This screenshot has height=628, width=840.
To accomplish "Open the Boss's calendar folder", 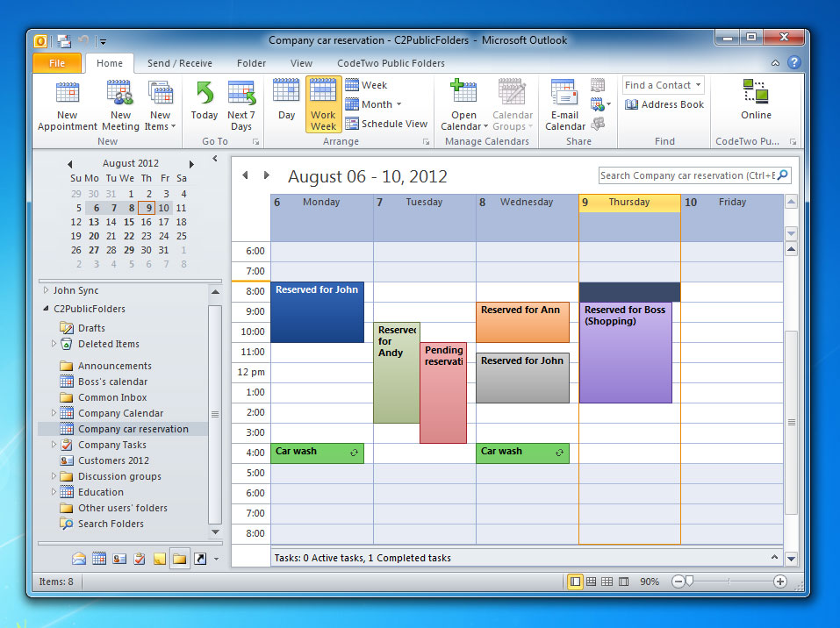I will (112, 382).
